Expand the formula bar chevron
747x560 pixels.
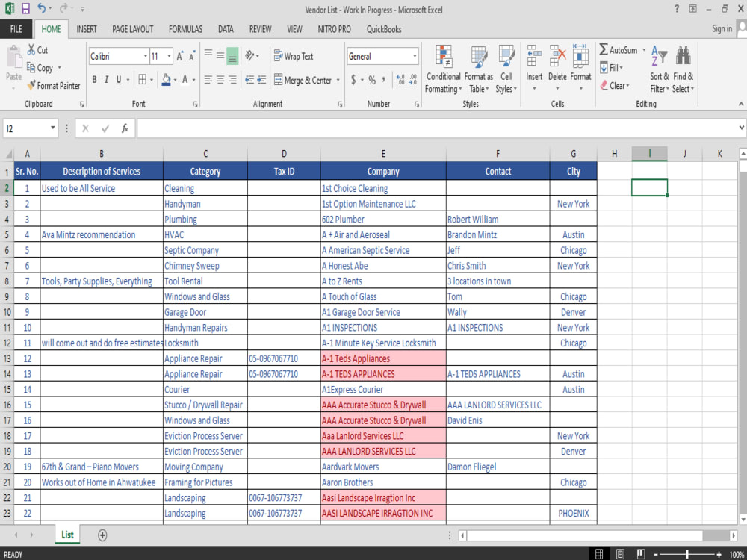click(x=741, y=128)
